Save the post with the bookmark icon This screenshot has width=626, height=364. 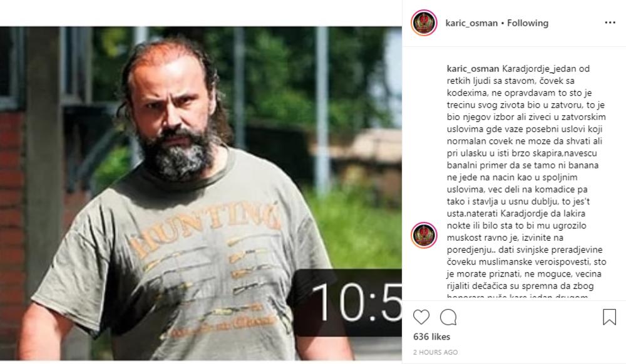tap(609, 317)
